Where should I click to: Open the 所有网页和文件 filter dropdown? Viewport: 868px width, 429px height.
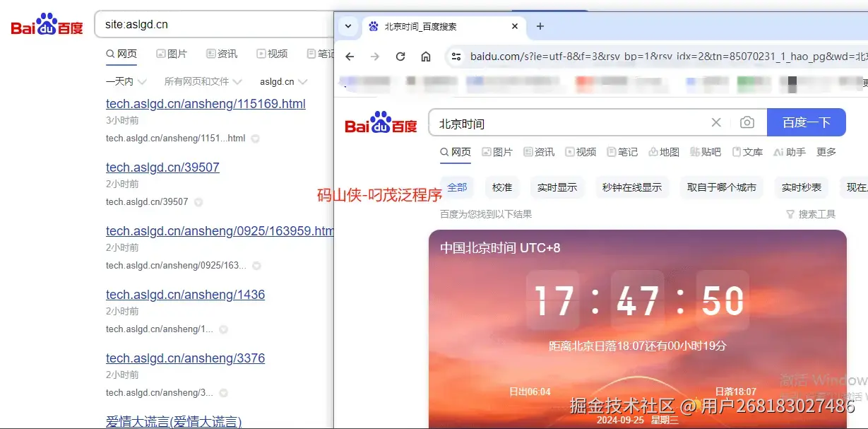point(203,81)
